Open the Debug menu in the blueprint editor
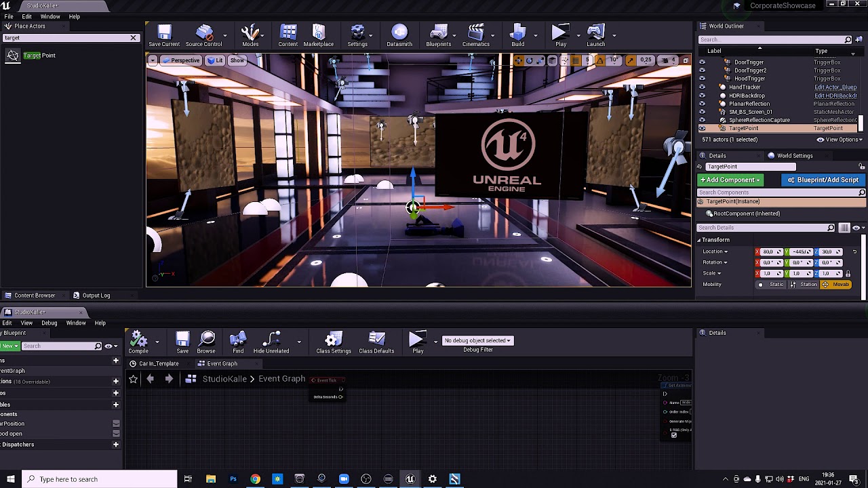This screenshot has width=868, height=488. [49, 323]
